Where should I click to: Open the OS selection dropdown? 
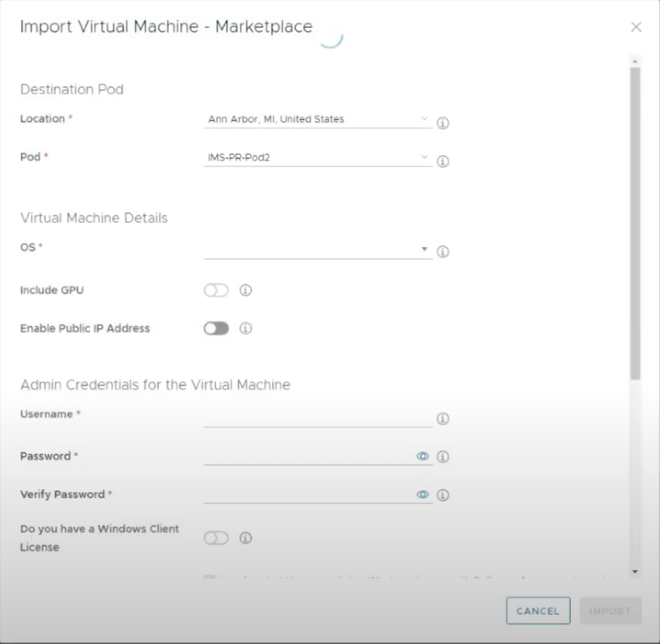click(317, 249)
